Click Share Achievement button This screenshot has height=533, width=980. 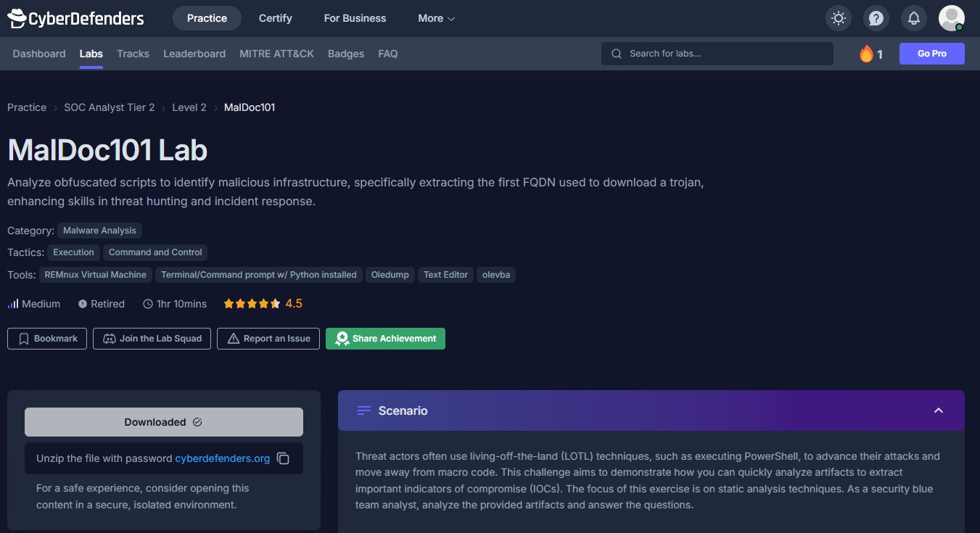pyautogui.click(x=385, y=339)
